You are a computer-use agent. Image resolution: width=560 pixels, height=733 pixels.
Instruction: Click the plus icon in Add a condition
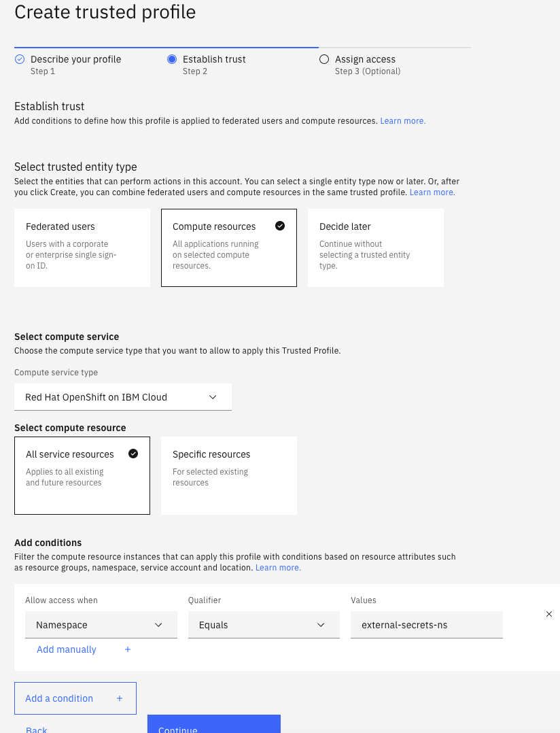tap(120, 698)
